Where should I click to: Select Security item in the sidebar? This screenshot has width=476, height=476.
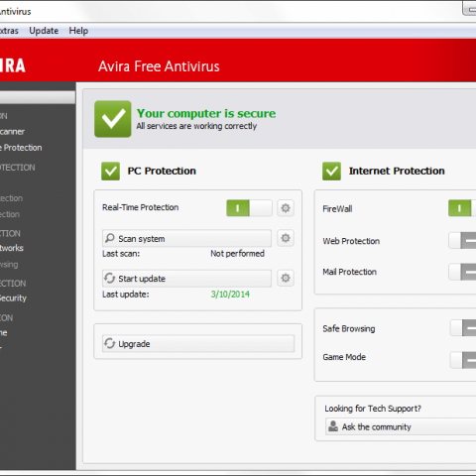point(13,298)
